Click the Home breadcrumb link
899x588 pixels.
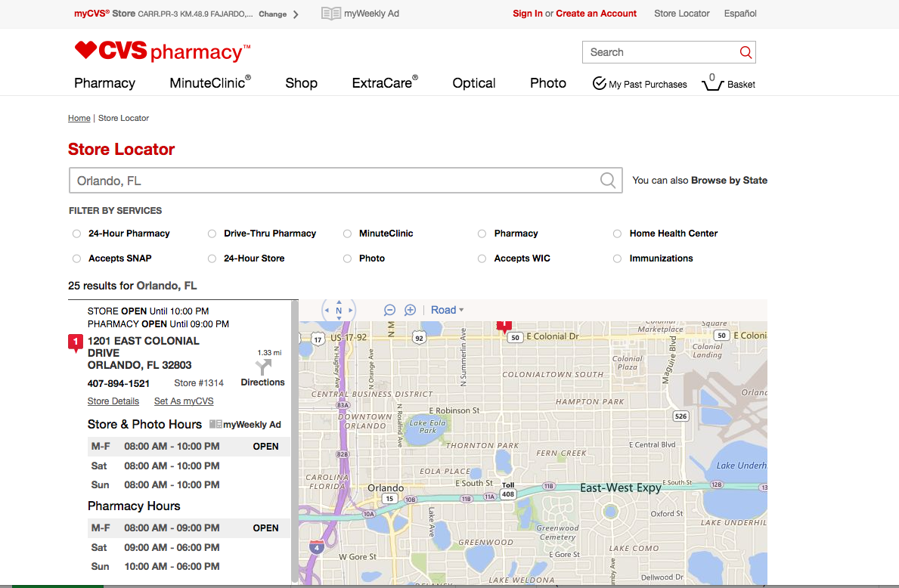pyautogui.click(x=79, y=118)
